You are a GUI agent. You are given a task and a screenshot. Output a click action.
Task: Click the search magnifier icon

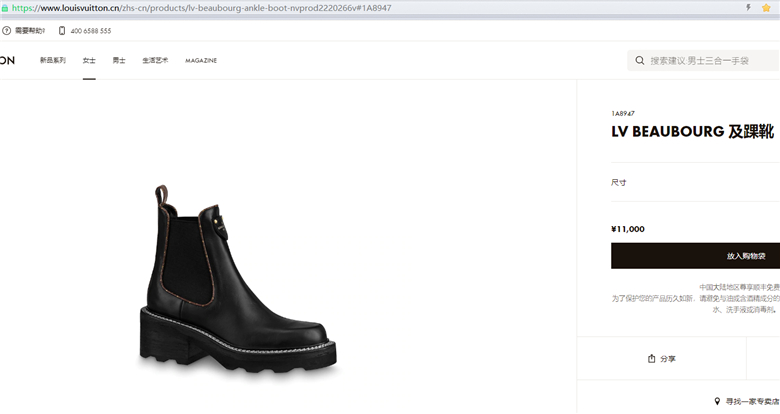coord(640,61)
